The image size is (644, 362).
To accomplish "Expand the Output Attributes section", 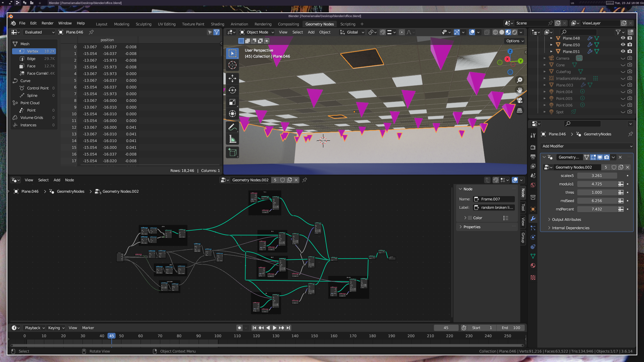I will (567, 220).
